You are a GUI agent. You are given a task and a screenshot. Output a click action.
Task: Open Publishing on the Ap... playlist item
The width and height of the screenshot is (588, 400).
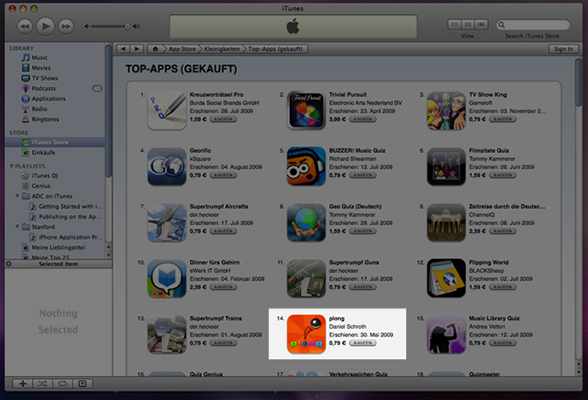[x=66, y=217]
